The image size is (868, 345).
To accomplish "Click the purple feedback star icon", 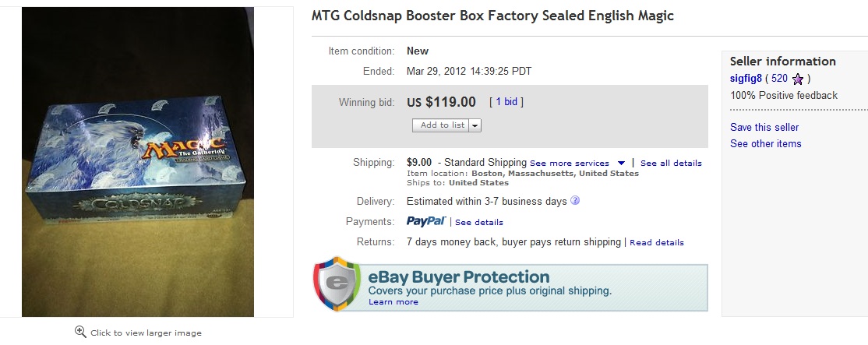I will 797,79.
